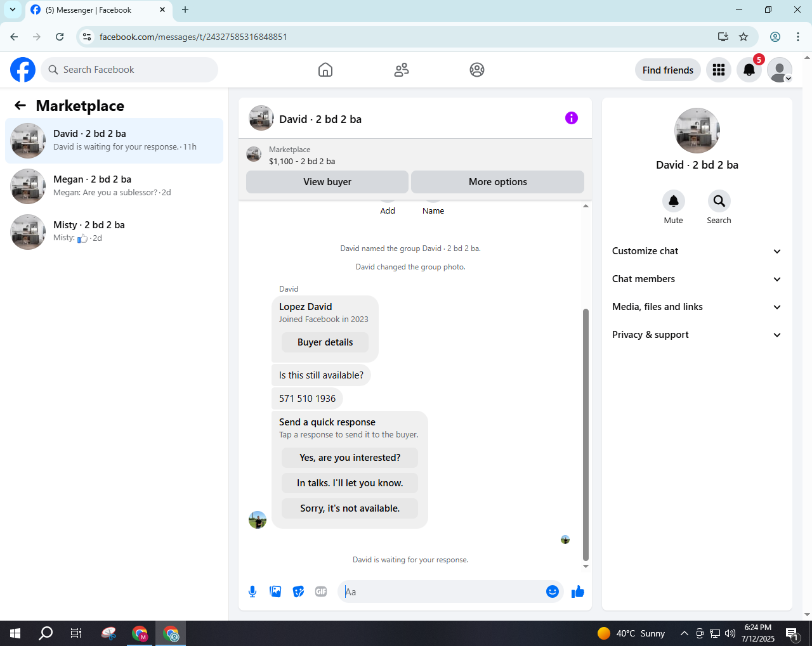
Task: Open the tab search dropdown arrow
Action: (x=12, y=10)
